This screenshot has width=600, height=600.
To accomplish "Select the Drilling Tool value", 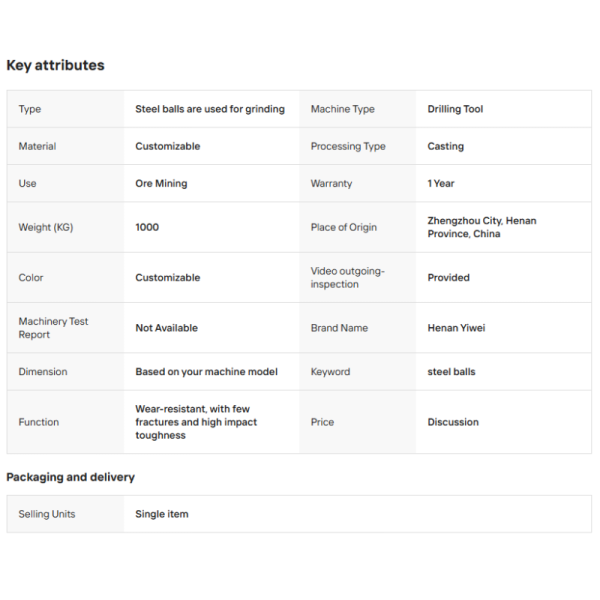I will click(455, 109).
